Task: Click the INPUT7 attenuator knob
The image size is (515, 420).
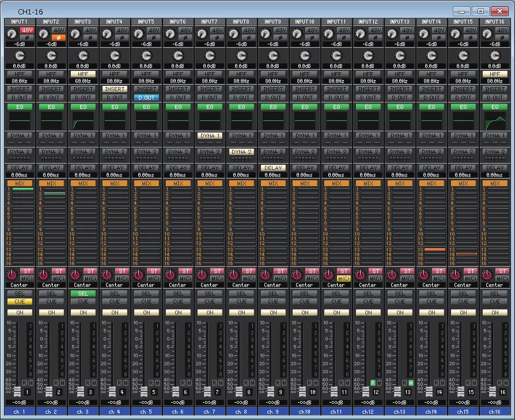Action: (x=210, y=56)
